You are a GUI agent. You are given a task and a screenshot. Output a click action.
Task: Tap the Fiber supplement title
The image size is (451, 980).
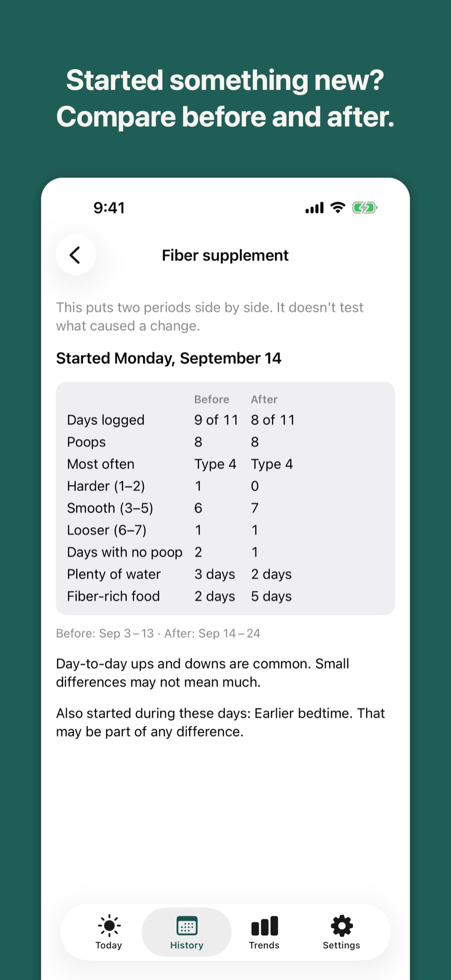[225, 256]
